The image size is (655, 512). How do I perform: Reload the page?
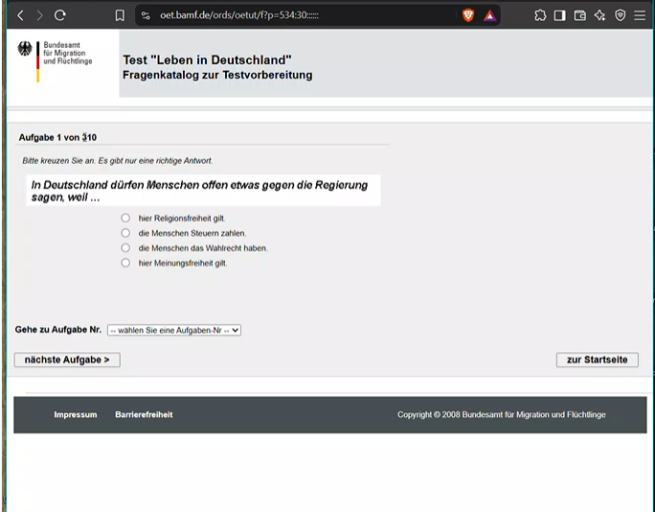coord(60,15)
